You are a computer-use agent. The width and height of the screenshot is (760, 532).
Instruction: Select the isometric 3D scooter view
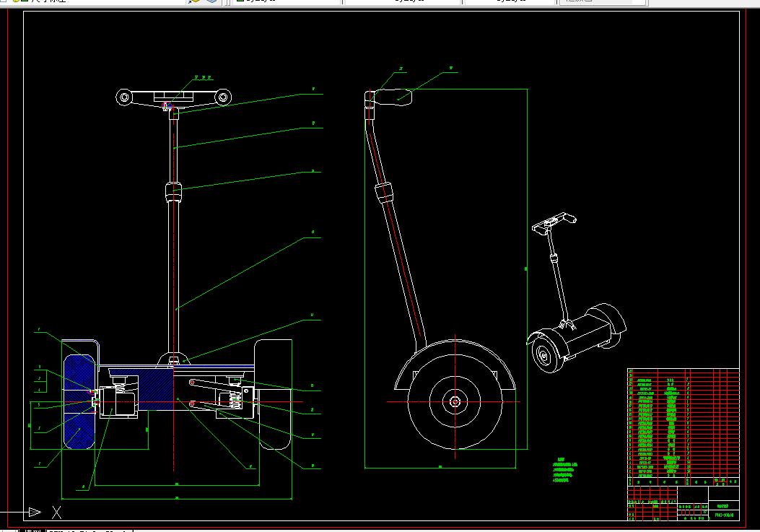click(x=576, y=293)
